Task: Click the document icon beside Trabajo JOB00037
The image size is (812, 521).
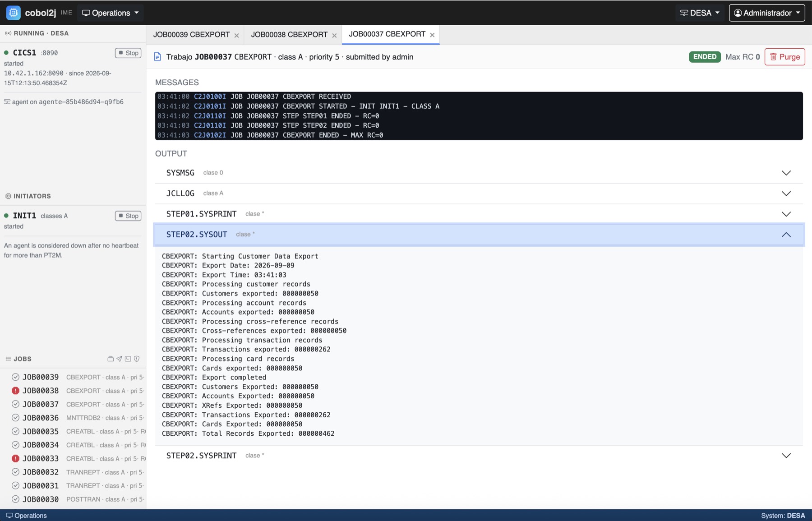Action: point(157,57)
